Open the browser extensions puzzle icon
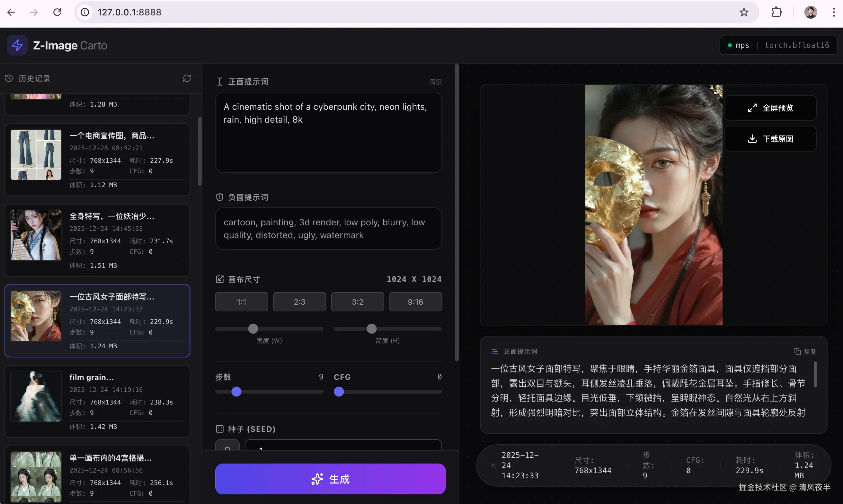 tap(776, 13)
